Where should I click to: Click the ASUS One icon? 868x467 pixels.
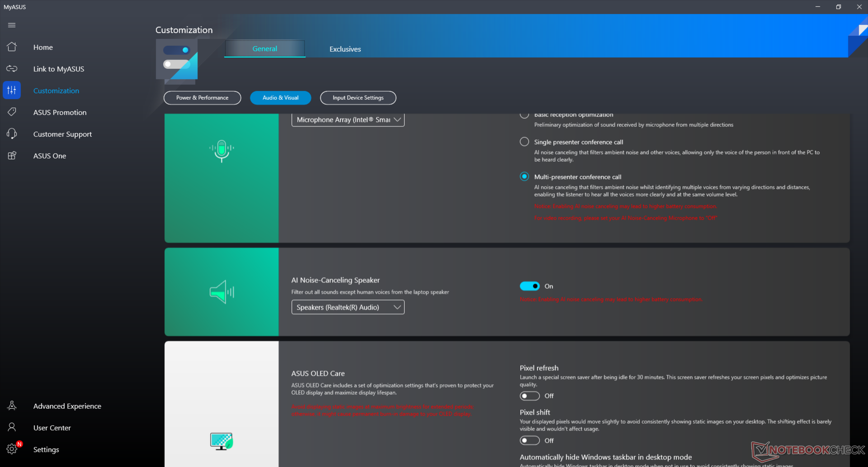12,156
